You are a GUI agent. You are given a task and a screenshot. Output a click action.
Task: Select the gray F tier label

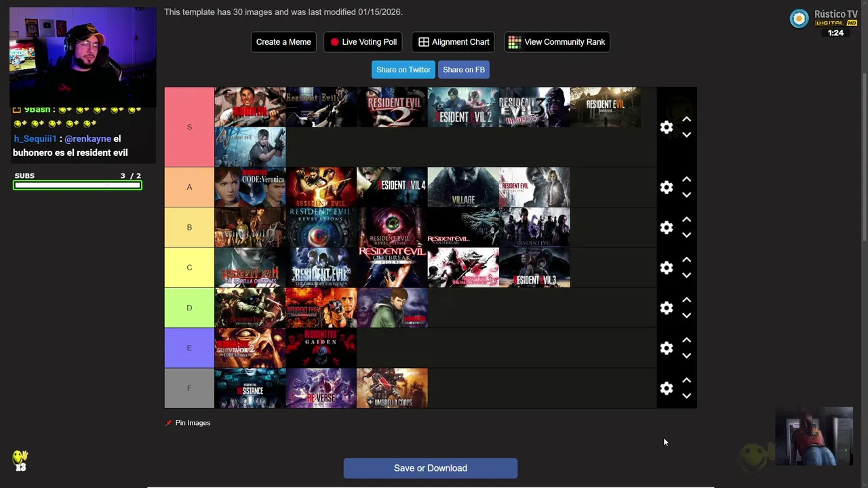pos(189,388)
